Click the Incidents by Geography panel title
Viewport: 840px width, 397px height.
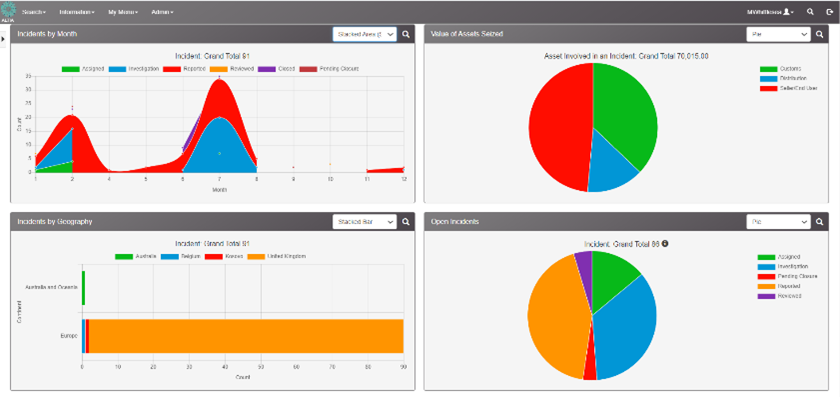[x=55, y=221]
